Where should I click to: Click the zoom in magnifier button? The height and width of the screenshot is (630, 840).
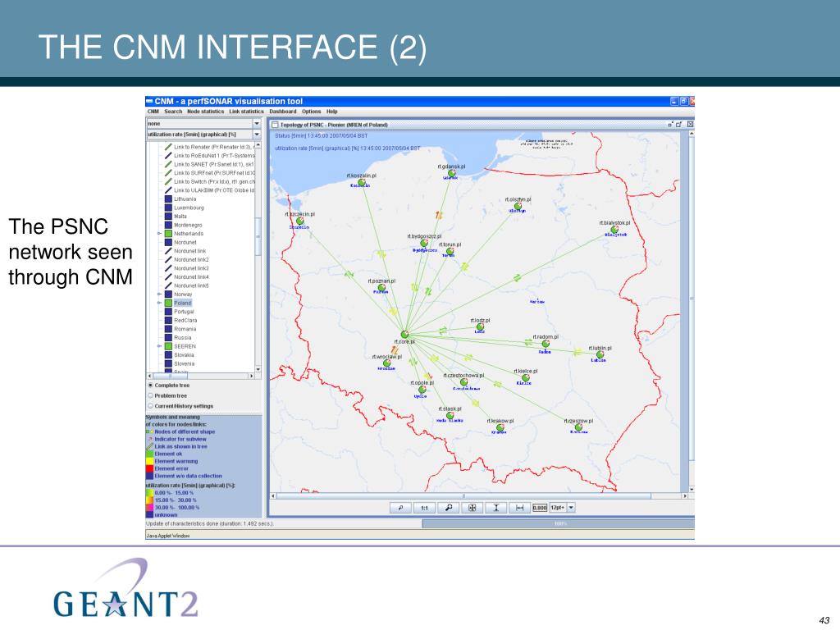click(449, 507)
